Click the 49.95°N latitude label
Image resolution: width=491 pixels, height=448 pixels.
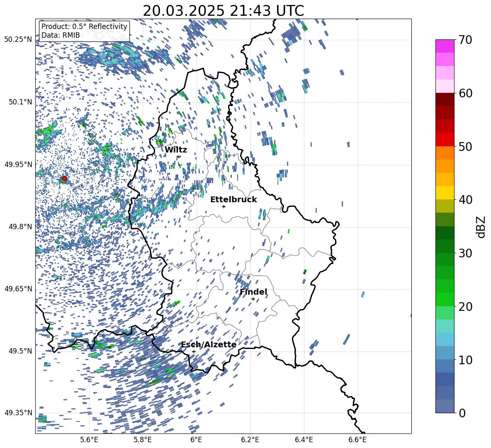(x=19, y=164)
